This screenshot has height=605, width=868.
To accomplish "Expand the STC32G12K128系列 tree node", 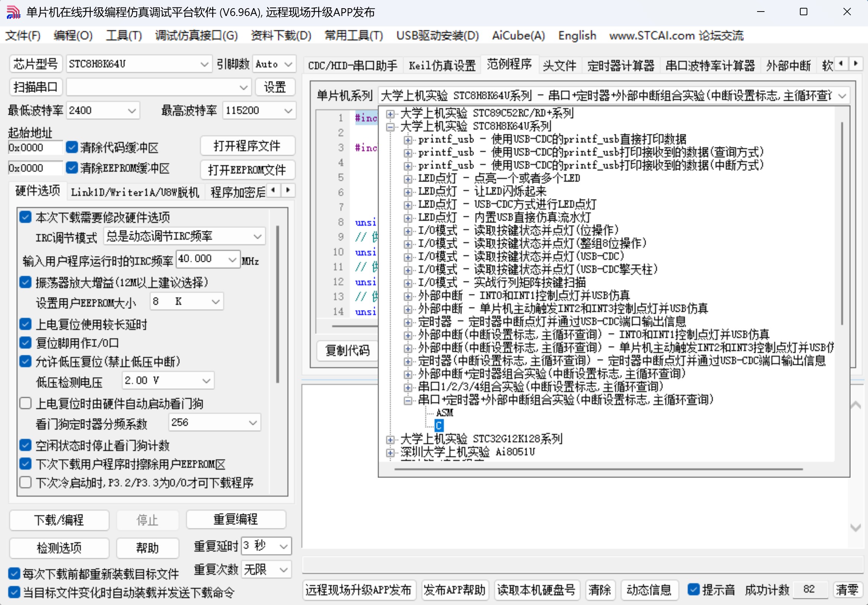I will click(x=390, y=439).
